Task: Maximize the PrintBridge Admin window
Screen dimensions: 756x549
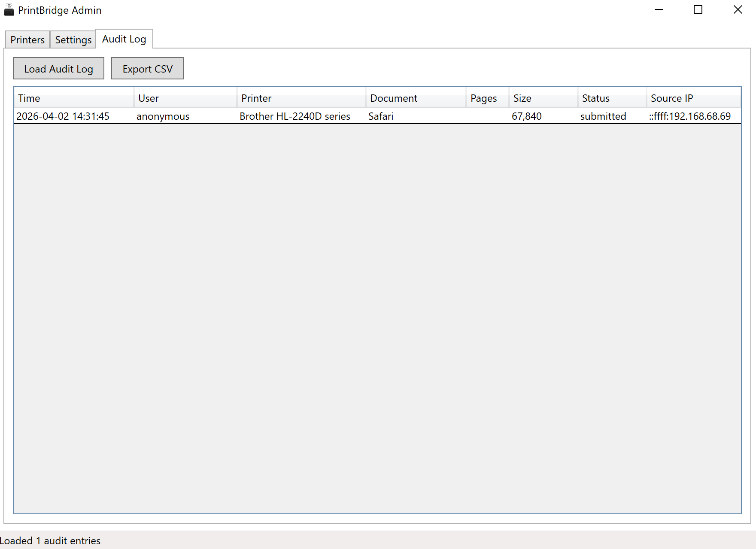Action: click(x=698, y=9)
